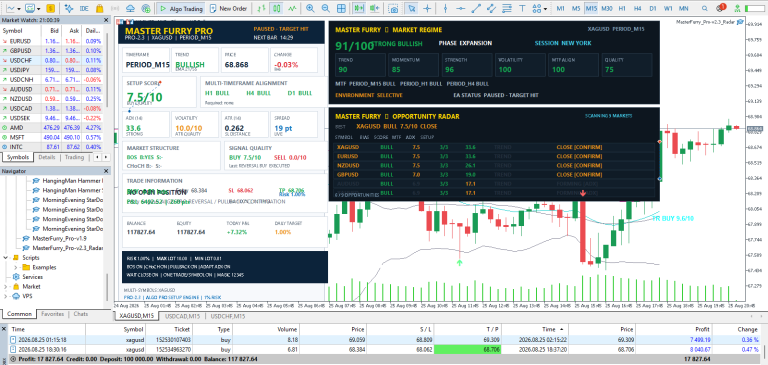Open the VPS cloud icon in toolbar

point(130,8)
